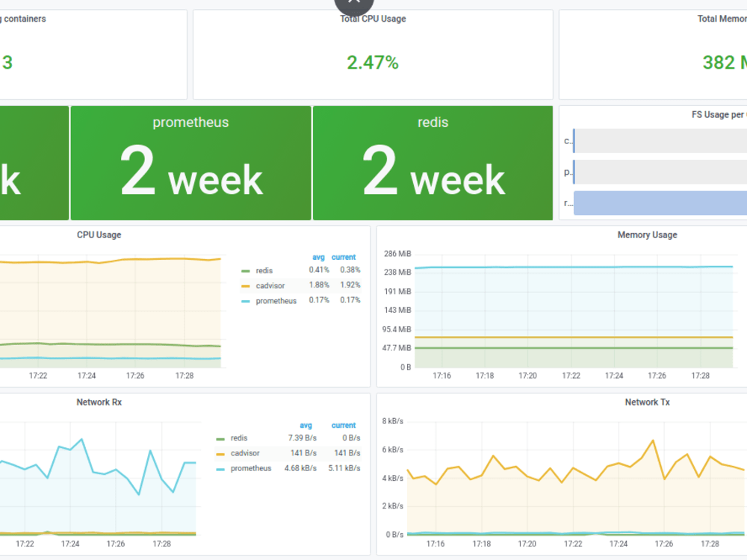
Task: Click the 382 total memory value
Action: click(725, 63)
